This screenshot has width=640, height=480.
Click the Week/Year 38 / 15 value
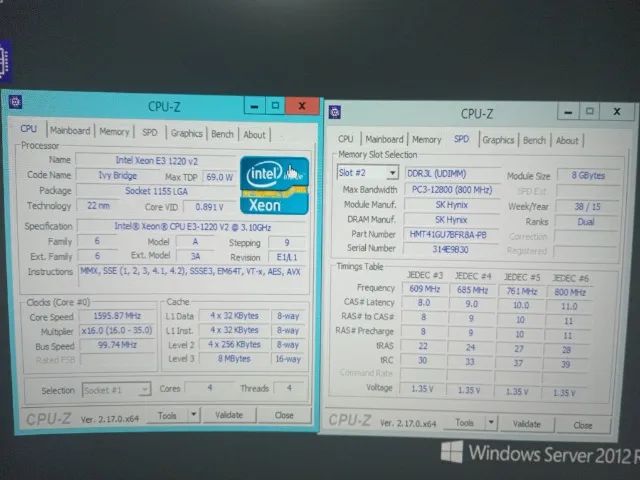[587, 207]
